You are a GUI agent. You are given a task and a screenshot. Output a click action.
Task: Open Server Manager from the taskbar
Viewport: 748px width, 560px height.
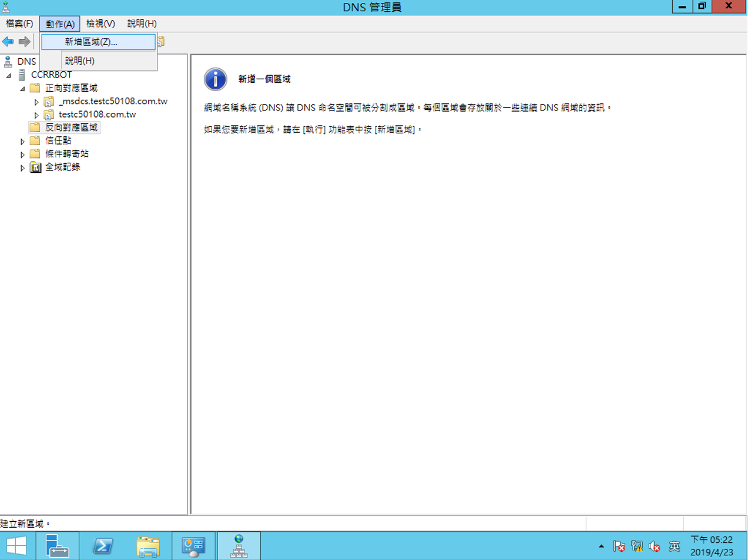click(57, 546)
